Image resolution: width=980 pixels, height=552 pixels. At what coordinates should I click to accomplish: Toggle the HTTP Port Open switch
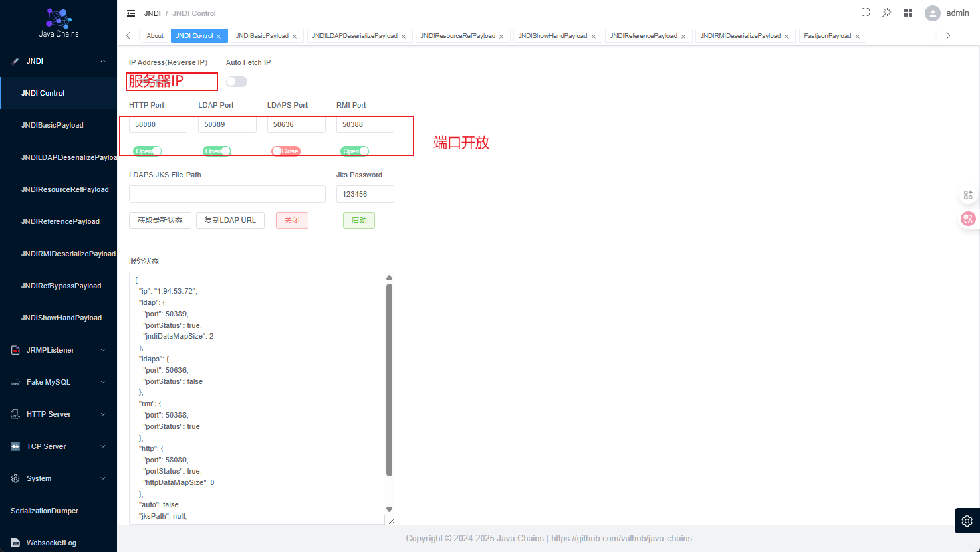click(147, 151)
